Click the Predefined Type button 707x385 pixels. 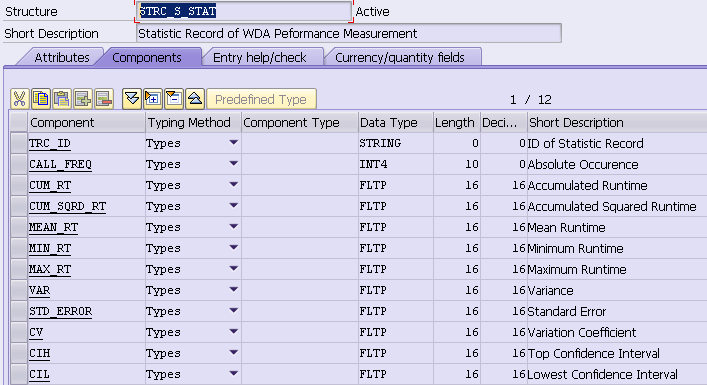coord(261,99)
